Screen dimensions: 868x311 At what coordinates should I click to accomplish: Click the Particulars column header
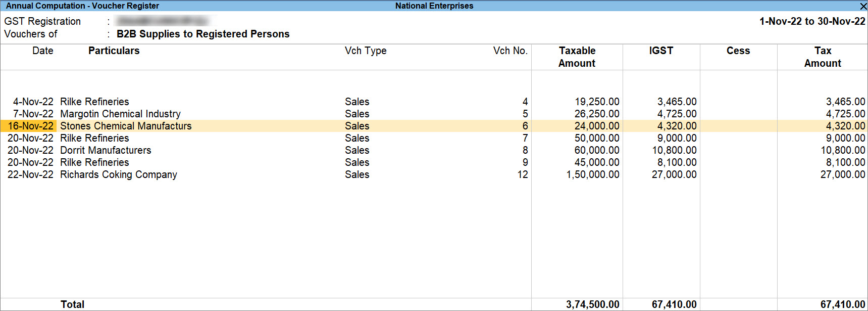[x=114, y=51]
